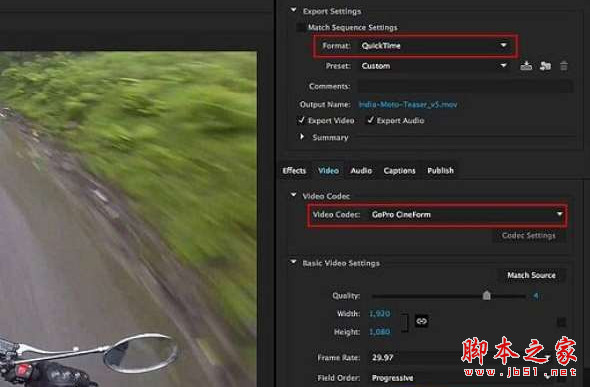Screen dimensions: 590x387
Task: Click inside the Comments input field
Action: [465, 86]
